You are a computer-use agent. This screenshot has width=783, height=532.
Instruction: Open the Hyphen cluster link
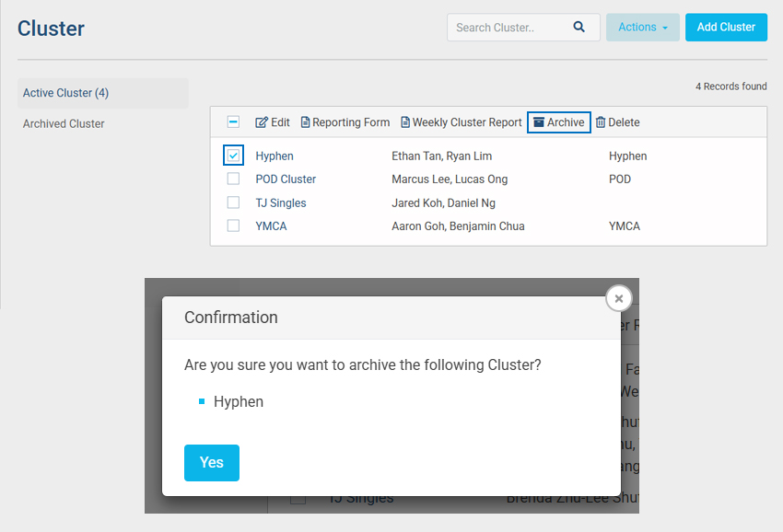point(275,156)
